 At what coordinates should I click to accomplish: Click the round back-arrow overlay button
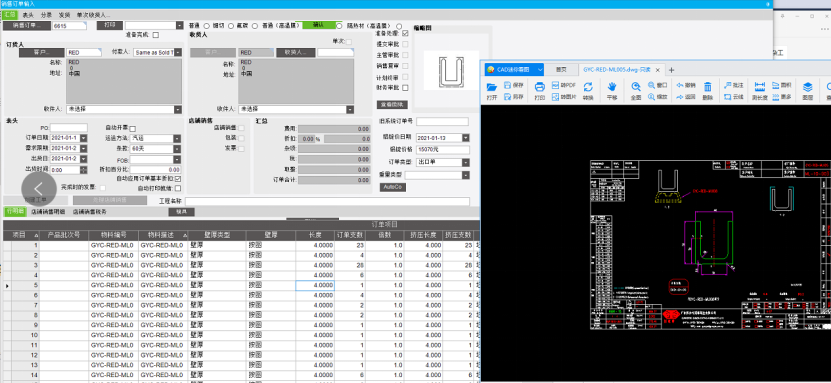pyautogui.click(x=39, y=188)
